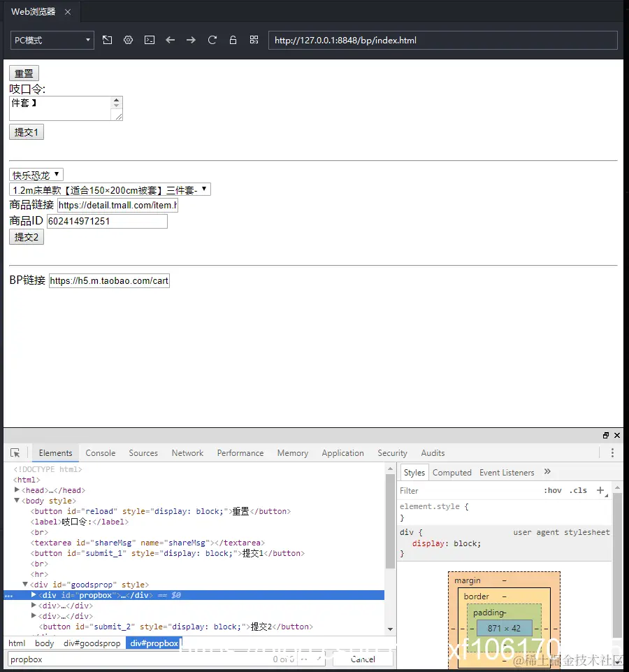The width and height of the screenshot is (629, 672).
Task: Select html in the breadcrumb bar
Action: pos(17,643)
